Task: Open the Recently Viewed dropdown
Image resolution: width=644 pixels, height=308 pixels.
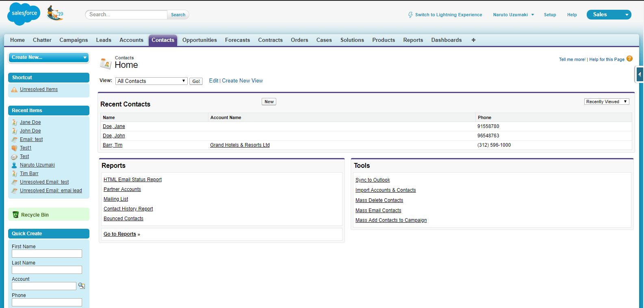Action: [x=606, y=102]
